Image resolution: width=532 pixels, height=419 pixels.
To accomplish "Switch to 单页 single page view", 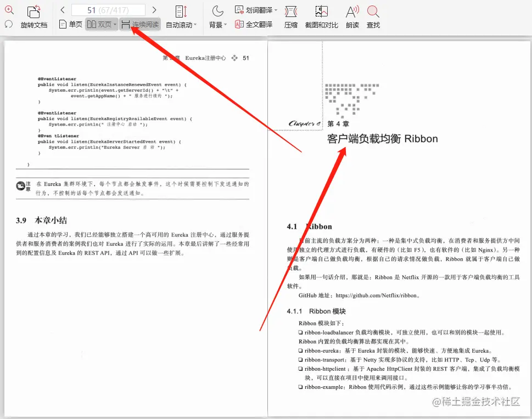I will [71, 24].
